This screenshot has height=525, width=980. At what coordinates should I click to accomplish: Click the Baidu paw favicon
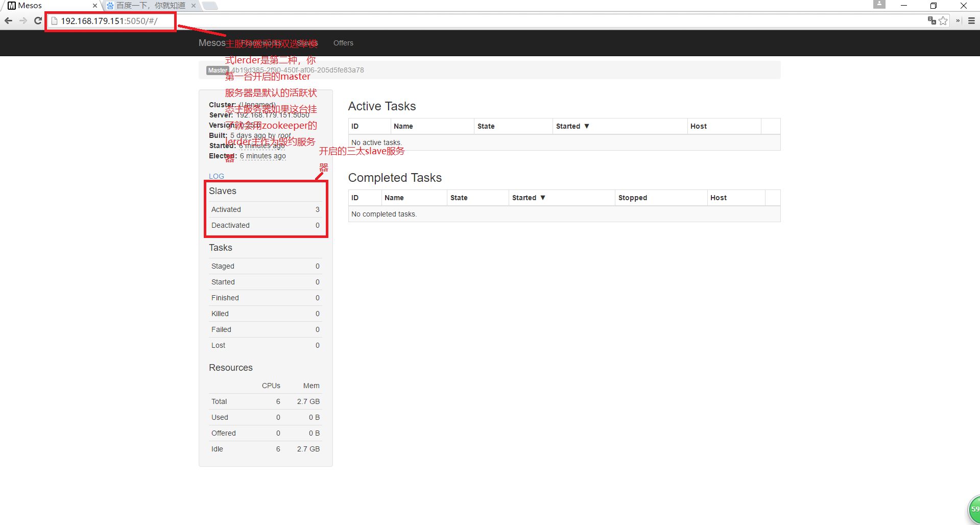point(110,6)
